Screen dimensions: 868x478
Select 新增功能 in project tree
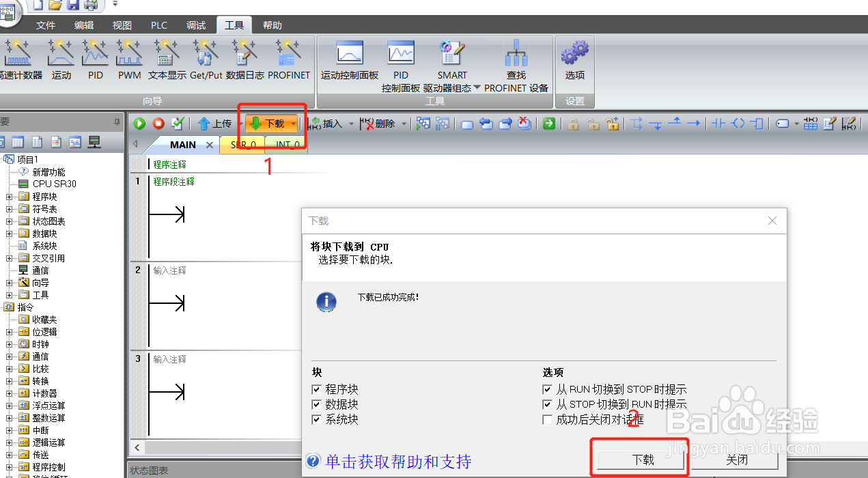[48, 171]
